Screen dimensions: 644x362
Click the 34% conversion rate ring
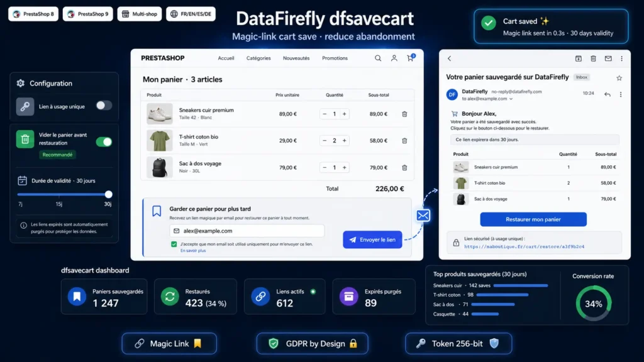(594, 304)
